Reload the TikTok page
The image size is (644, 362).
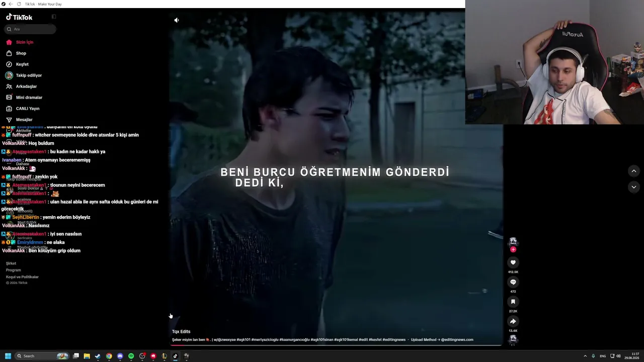pyautogui.click(x=19, y=4)
